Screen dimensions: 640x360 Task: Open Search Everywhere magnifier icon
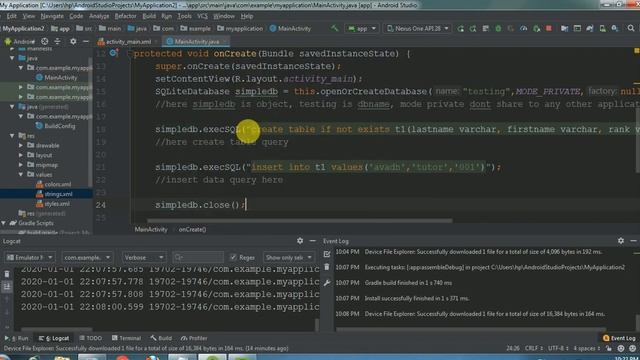point(631,28)
